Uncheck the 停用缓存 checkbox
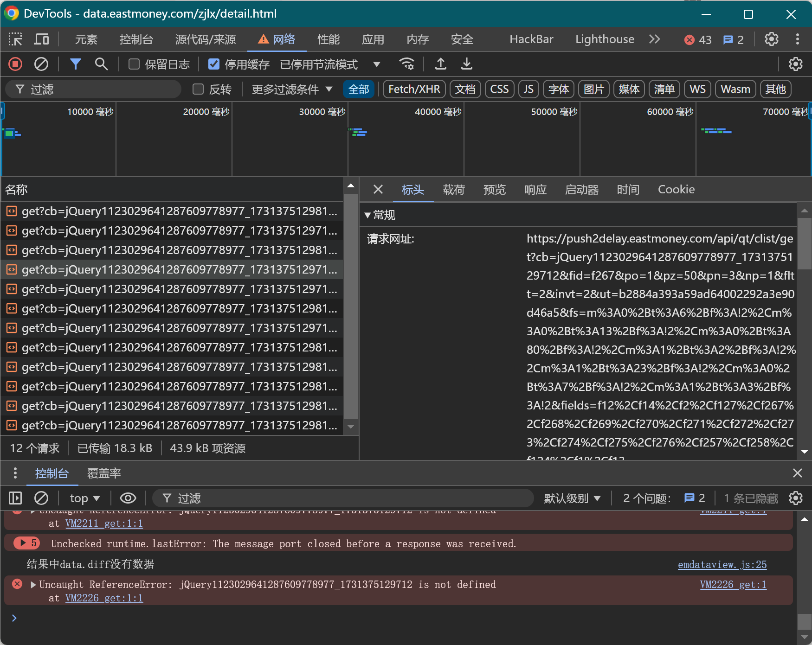The height and width of the screenshot is (645, 812). (214, 64)
